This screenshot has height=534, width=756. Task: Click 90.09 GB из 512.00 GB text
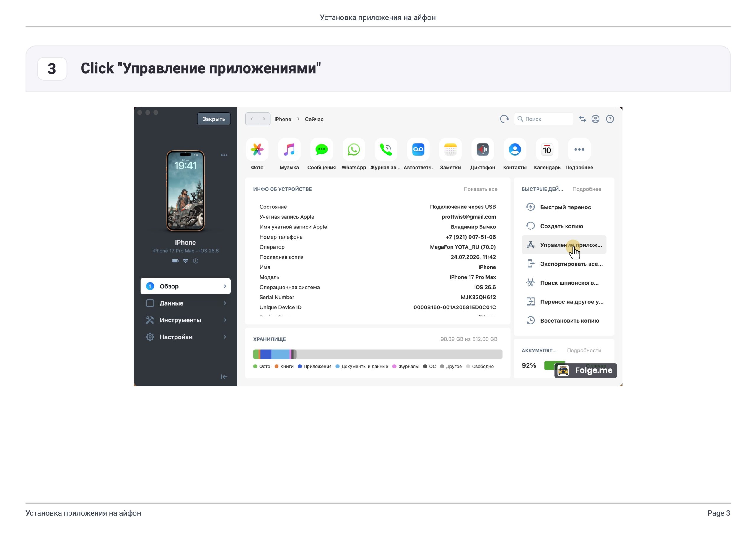469,339
